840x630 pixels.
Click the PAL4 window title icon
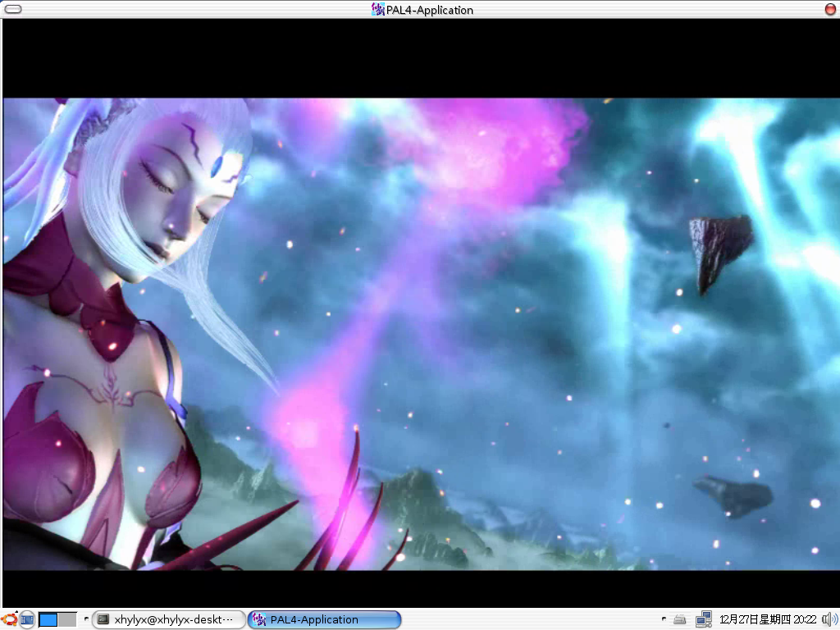[377, 9]
